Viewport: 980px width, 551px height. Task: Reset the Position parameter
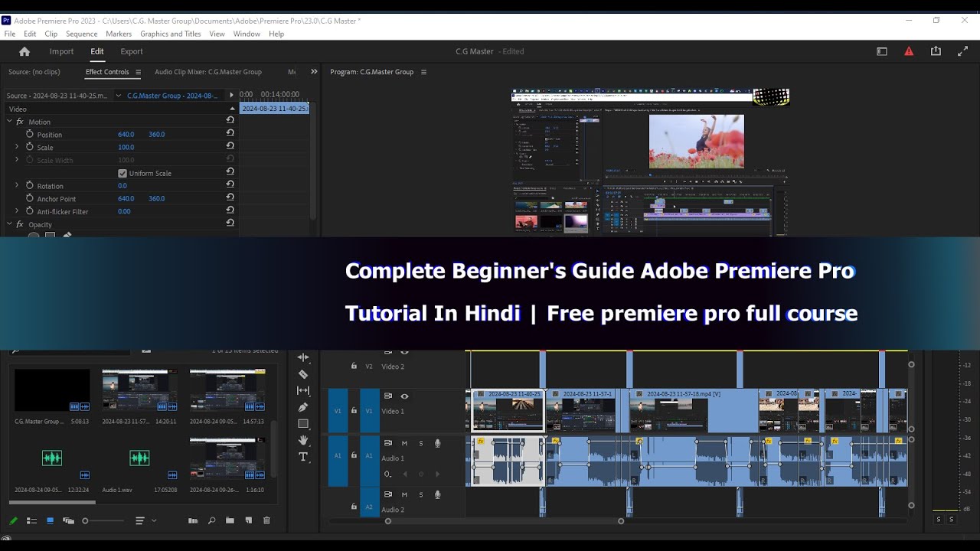point(230,133)
